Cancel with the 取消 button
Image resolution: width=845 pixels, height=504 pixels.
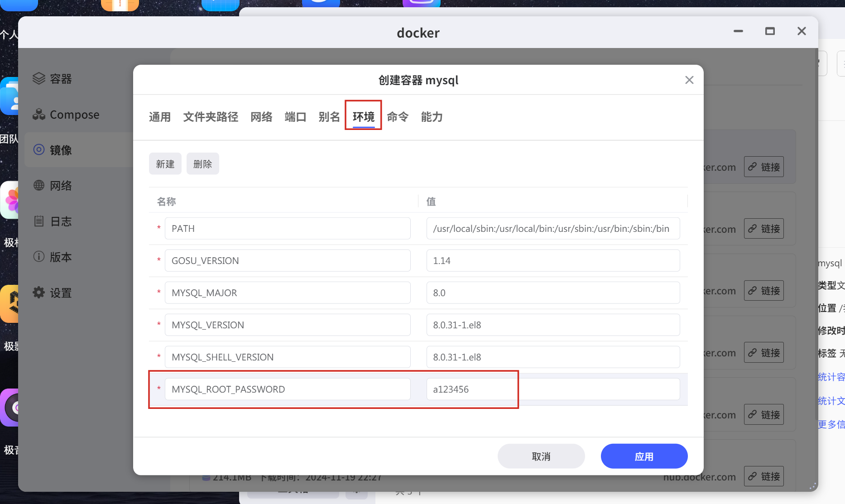click(541, 456)
